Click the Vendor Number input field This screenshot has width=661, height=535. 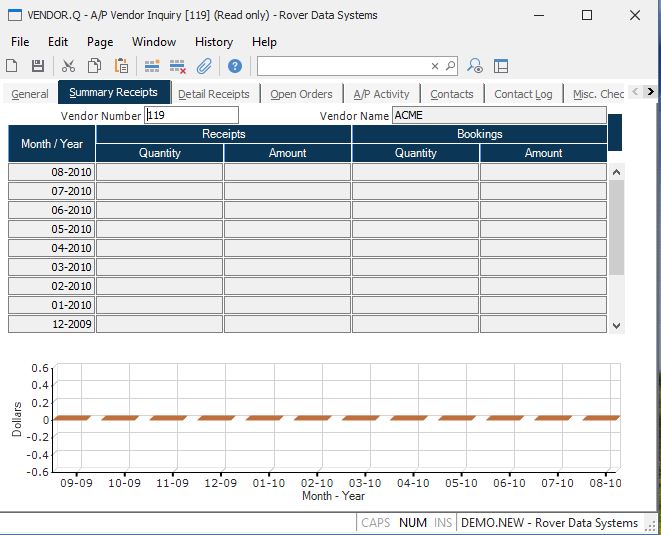192,116
